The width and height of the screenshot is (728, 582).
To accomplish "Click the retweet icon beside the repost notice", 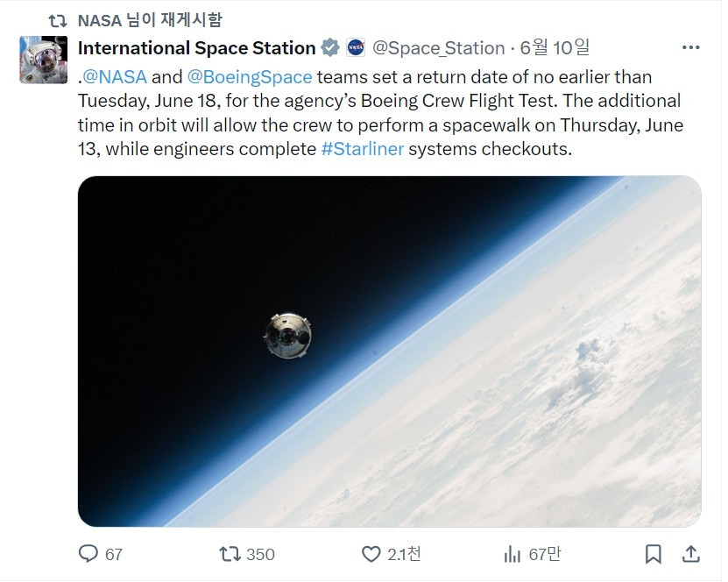I will coord(58,21).
